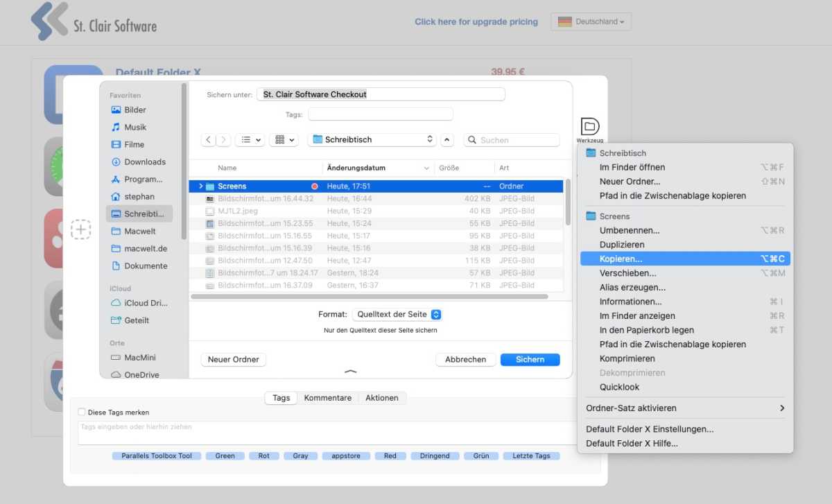Open the Default Folder X Werkzeug icon
The image size is (832, 504).
tap(589, 126)
